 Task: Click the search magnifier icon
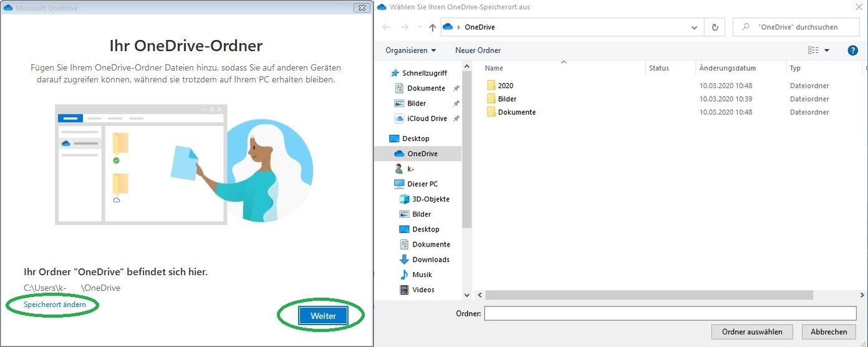(x=745, y=27)
